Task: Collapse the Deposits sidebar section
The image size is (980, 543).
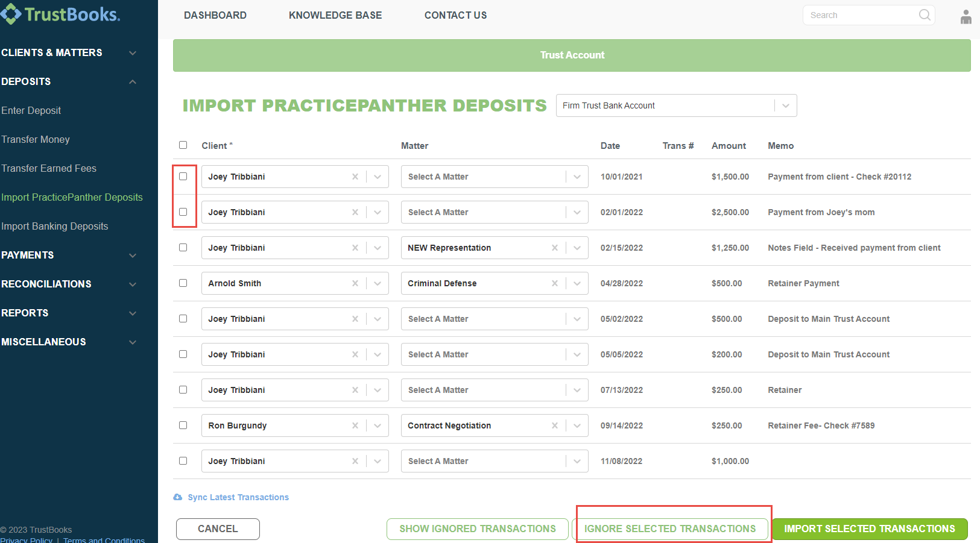Action: coord(69,81)
